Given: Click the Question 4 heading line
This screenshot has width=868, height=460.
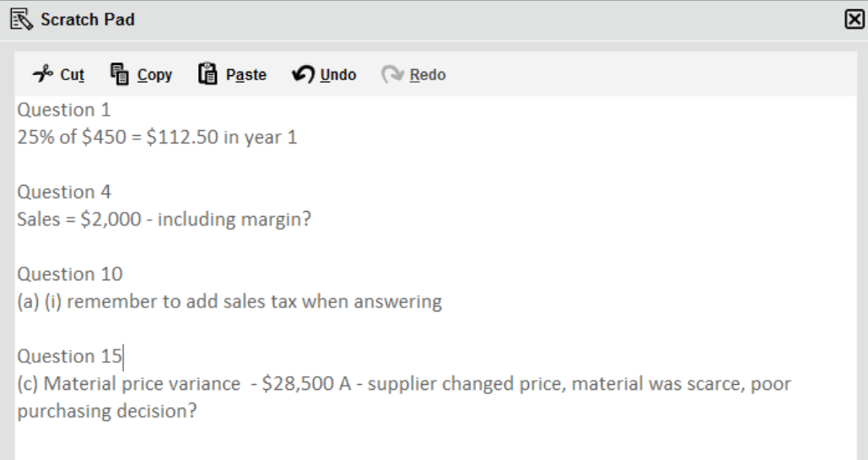Looking at the screenshot, I should tap(63, 192).
